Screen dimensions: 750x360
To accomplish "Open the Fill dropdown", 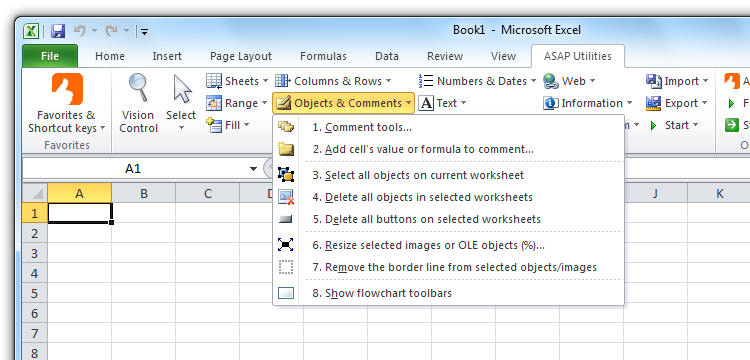I will (228, 125).
